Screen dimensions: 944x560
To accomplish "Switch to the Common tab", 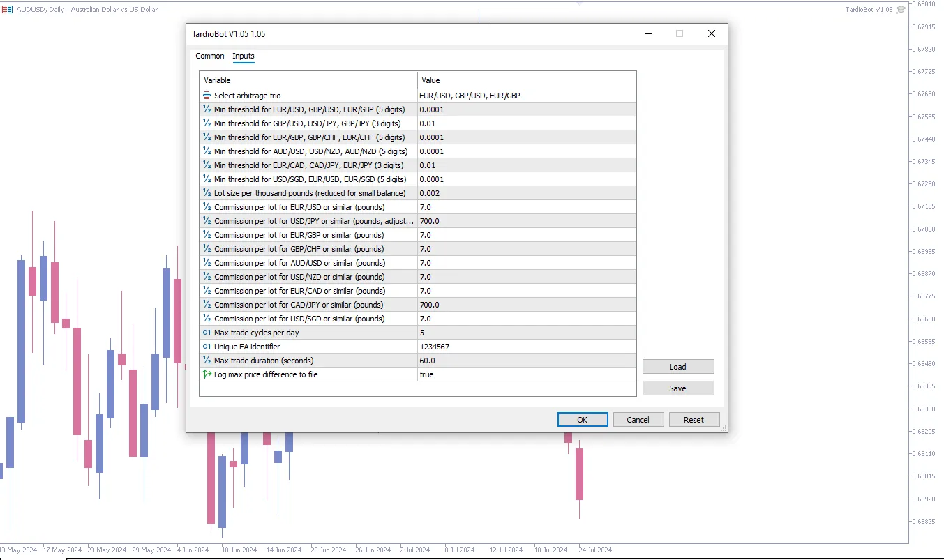I will click(210, 56).
